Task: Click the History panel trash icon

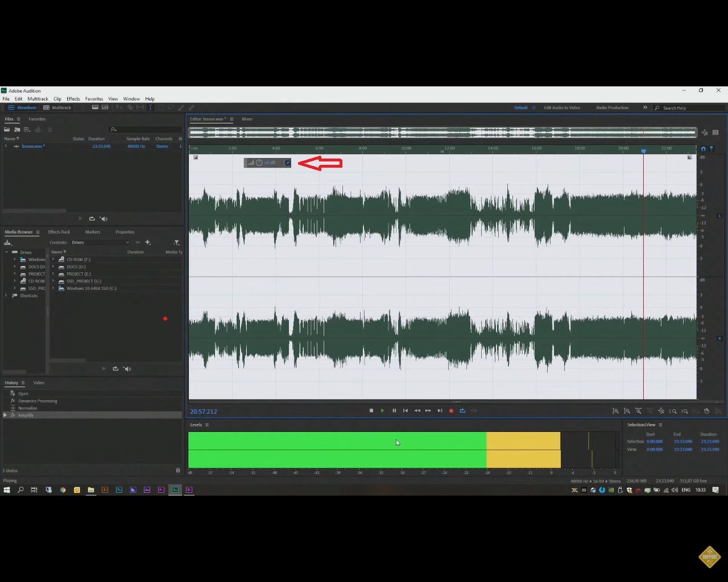Action: [178, 471]
